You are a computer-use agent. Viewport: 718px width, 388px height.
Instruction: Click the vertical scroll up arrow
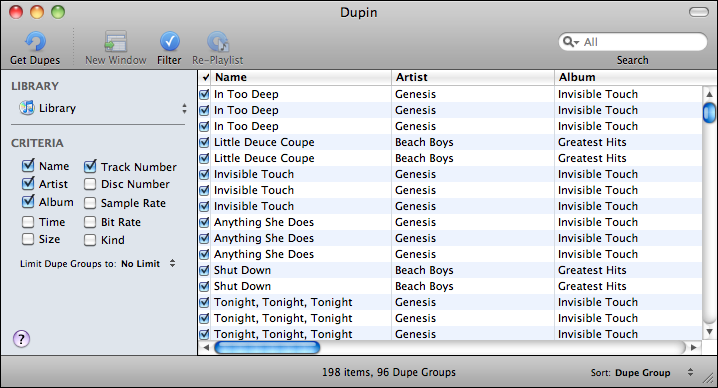(709, 94)
